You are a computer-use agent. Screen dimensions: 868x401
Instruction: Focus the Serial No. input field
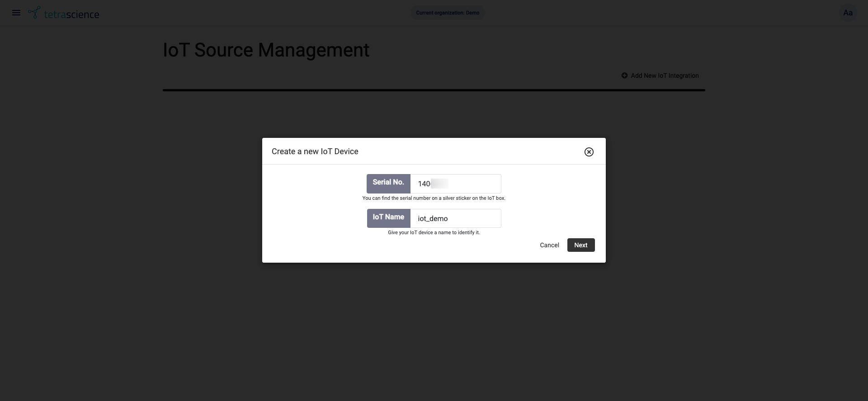(x=456, y=184)
